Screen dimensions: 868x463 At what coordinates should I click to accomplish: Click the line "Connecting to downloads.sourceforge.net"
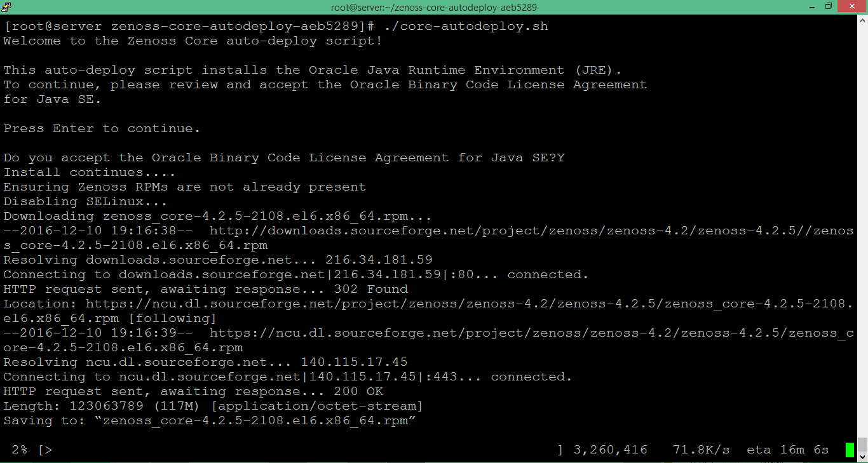(296, 275)
